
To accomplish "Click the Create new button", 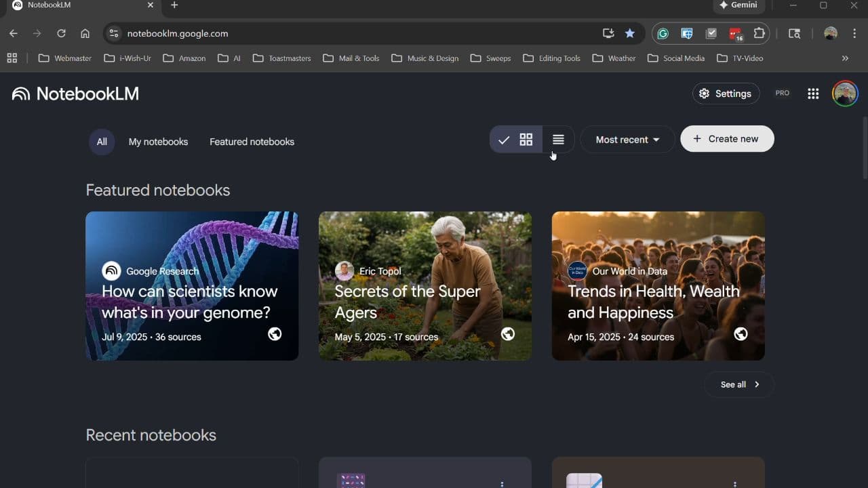I will pyautogui.click(x=726, y=138).
